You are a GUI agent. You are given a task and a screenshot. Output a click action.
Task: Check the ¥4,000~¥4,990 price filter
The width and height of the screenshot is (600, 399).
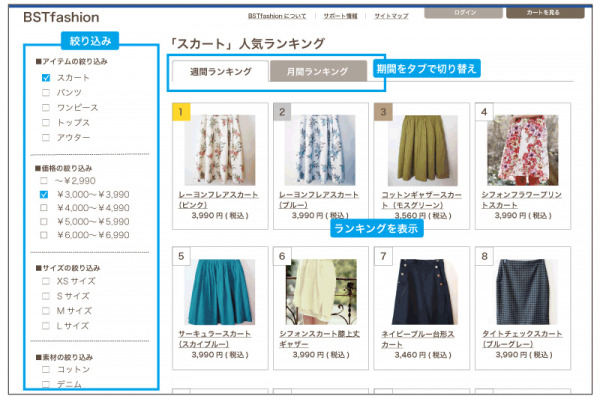coord(44,208)
